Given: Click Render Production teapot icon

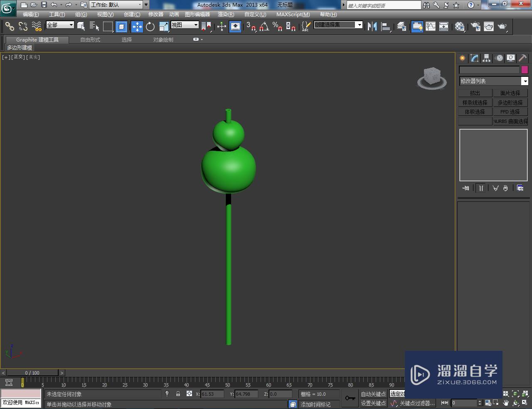Looking at the screenshot, I should 502,27.
